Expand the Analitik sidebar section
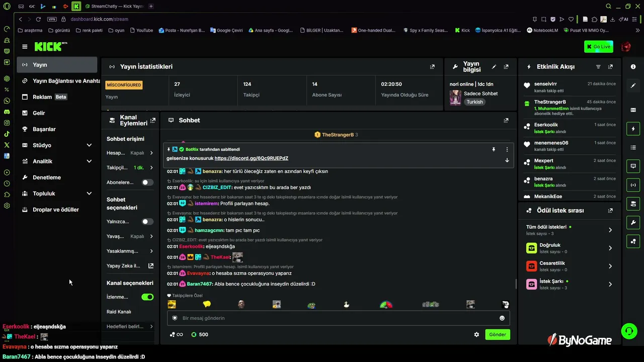 click(x=57, y=161)
